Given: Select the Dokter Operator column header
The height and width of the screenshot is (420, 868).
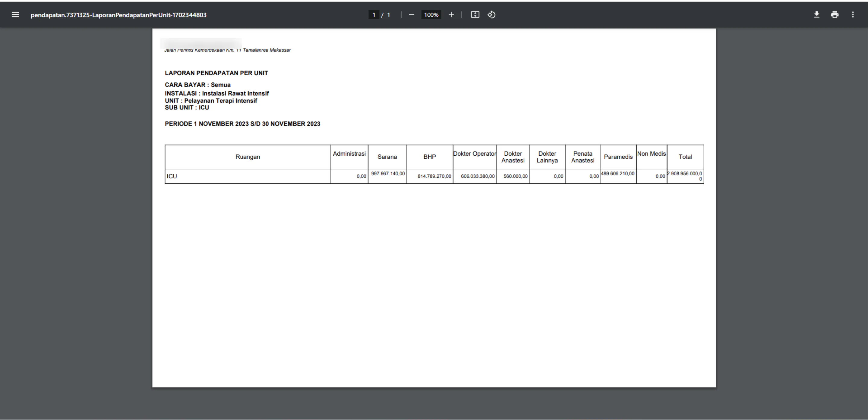Looking at the screenshot, I should click(475, 154).
